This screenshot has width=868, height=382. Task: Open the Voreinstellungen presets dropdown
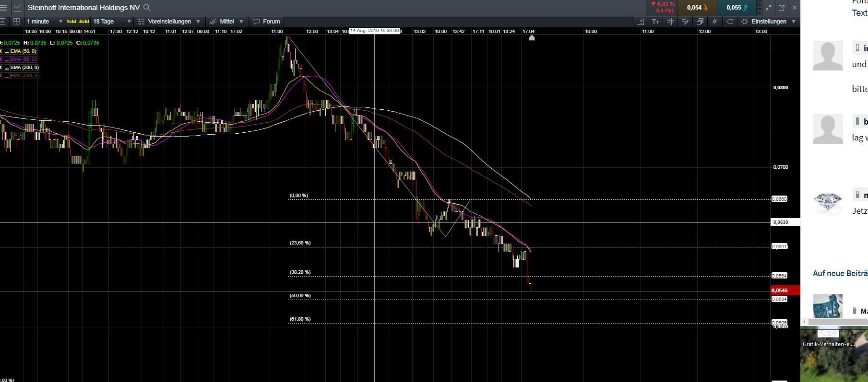169,22
